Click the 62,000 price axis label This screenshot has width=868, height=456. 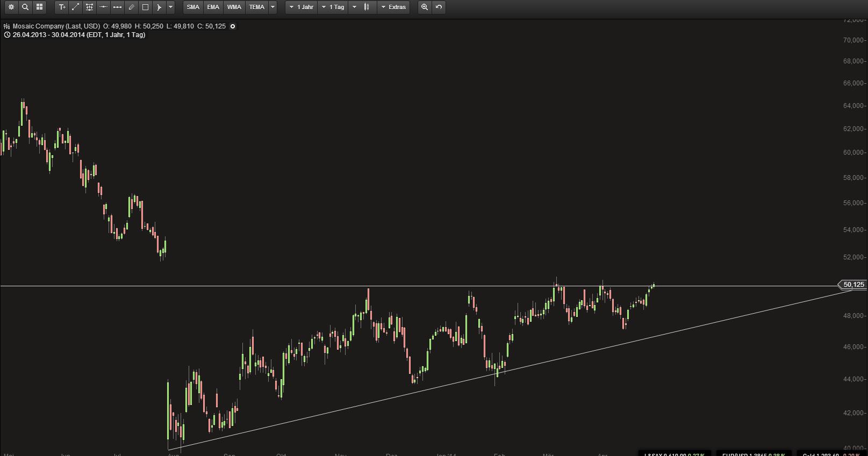coord(853,129)
